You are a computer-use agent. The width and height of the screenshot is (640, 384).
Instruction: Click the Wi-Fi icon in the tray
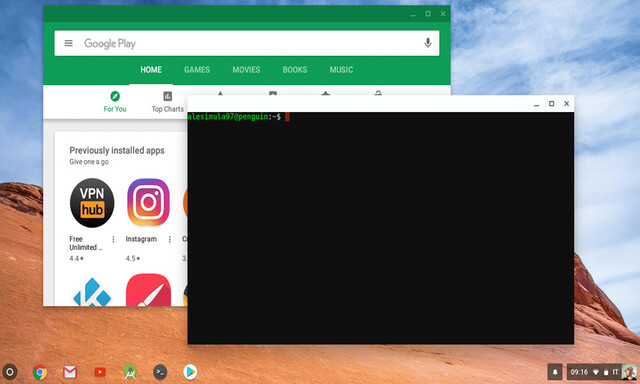(x=596, y=372)
